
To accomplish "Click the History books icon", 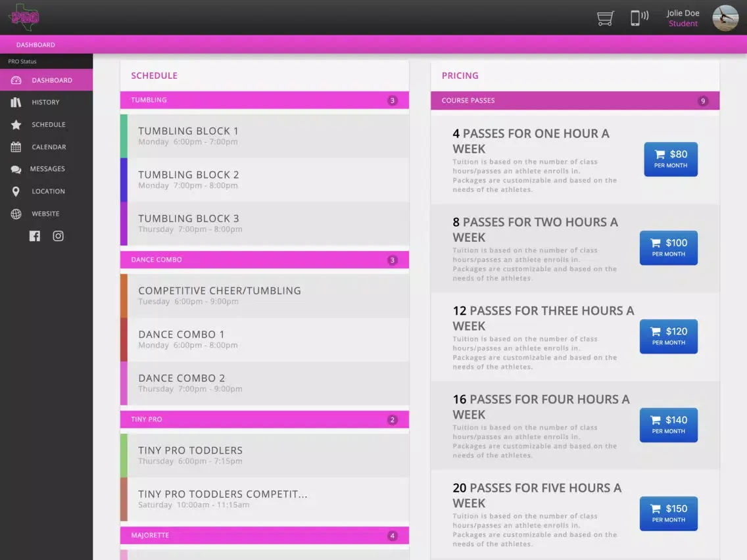I will click(16, 102).
